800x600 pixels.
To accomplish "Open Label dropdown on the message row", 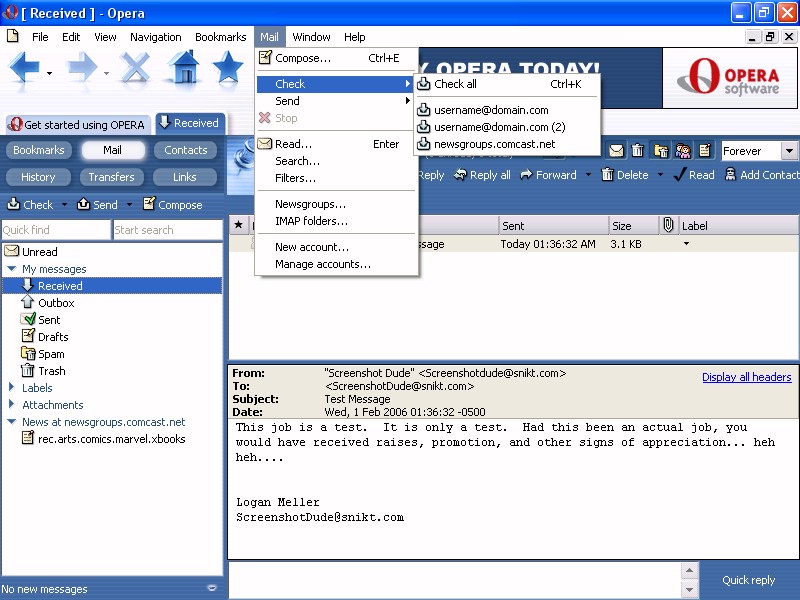I will (x=686, y=244).
